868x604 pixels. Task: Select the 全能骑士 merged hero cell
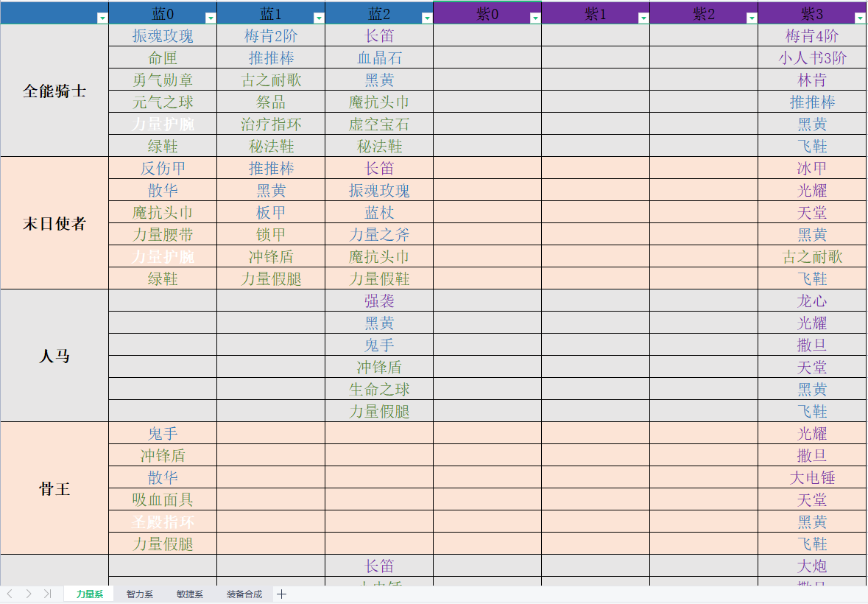coord(54,91)
